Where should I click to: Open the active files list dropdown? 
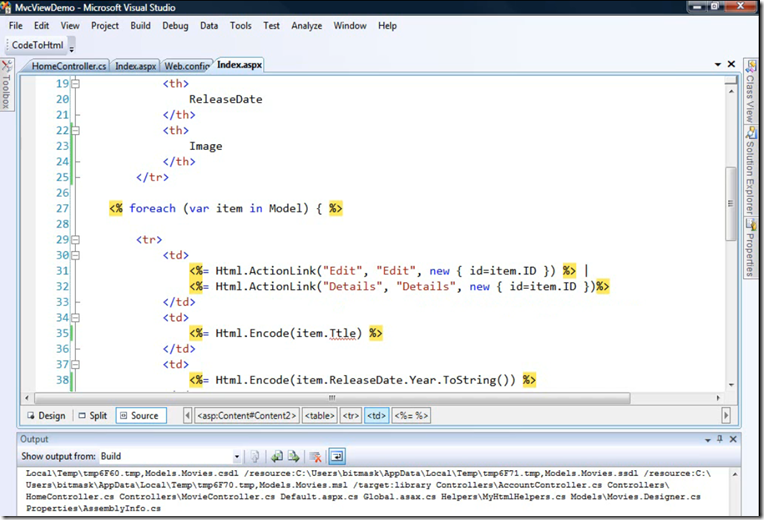click(x=718, y=64)
